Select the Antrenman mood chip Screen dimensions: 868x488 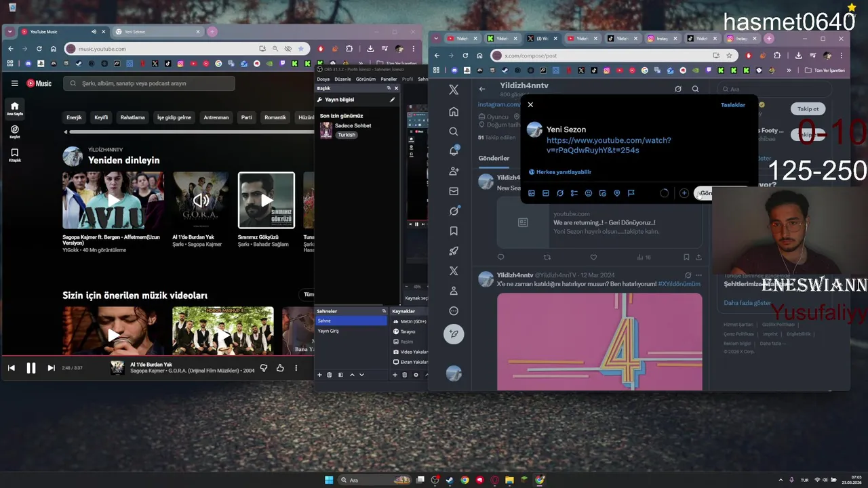pos(216,117)
